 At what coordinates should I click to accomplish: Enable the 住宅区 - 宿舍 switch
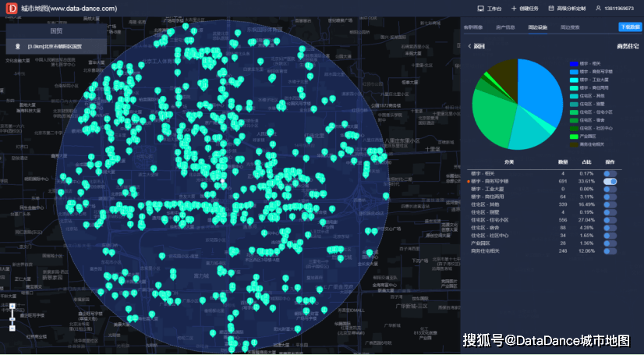click(610, 228)
